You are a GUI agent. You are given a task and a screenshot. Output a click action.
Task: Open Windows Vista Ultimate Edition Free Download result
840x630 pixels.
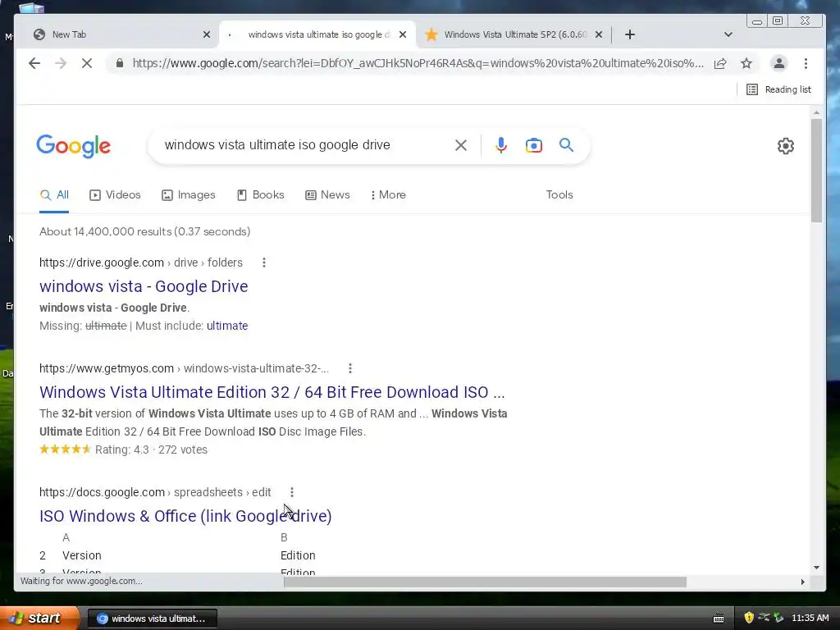pos(272,392)
